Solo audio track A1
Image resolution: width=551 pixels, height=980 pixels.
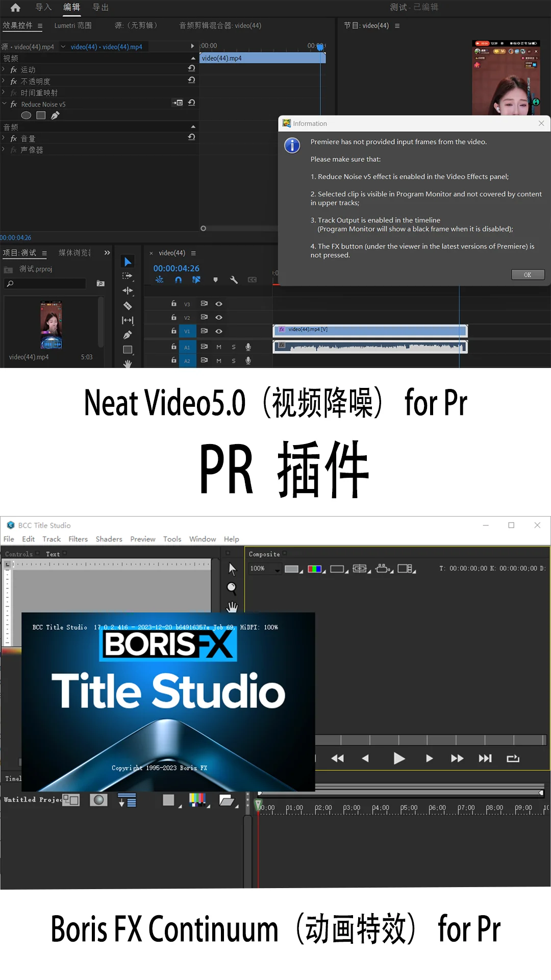click(234, 347)
